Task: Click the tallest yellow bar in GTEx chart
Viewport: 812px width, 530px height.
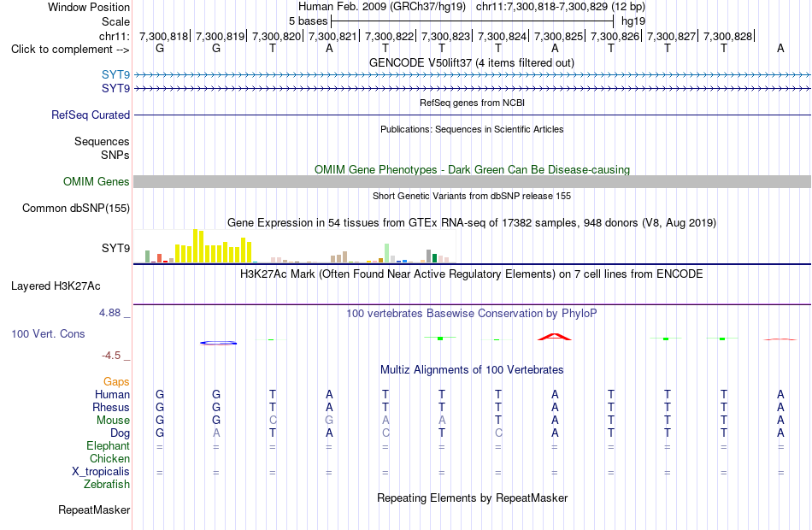Action: click(x=195, y=245)
